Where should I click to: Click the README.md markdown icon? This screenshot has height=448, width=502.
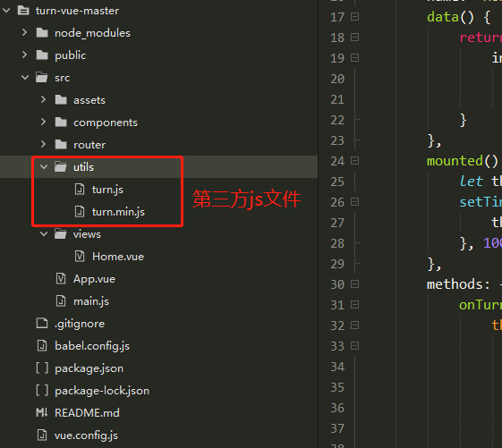pos(42,413)
